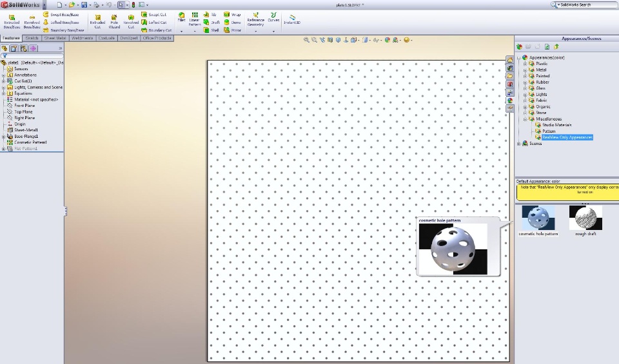Select the Revolved Boss/Base tool

(x=32, y=22)
